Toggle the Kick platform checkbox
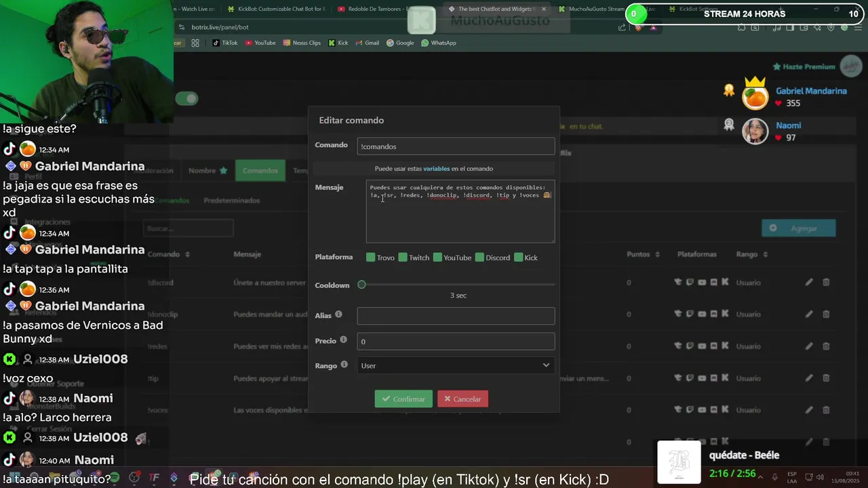Viewport: 868px width, 488px height. tap(519, 258)
